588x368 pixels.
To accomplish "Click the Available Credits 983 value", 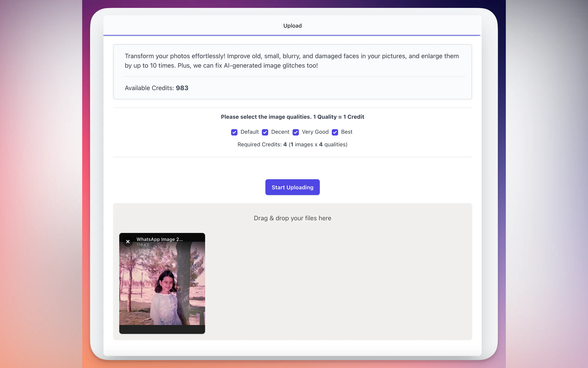I will [182, 88].
